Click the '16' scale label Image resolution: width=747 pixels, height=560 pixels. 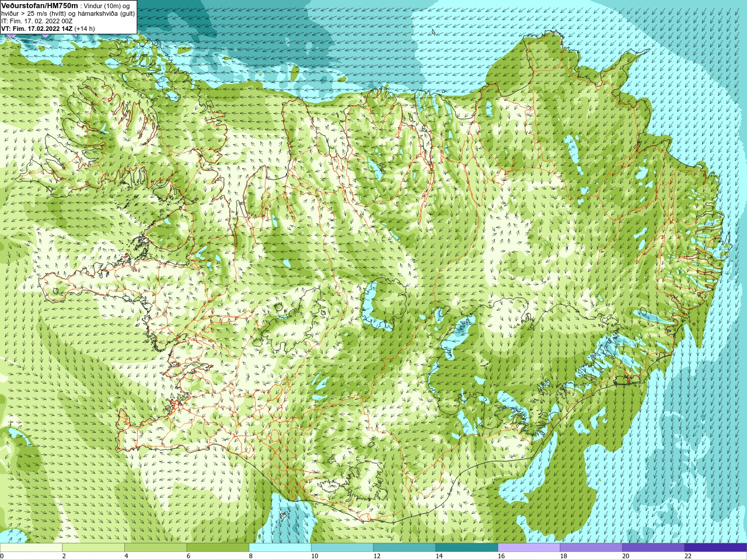501,556
